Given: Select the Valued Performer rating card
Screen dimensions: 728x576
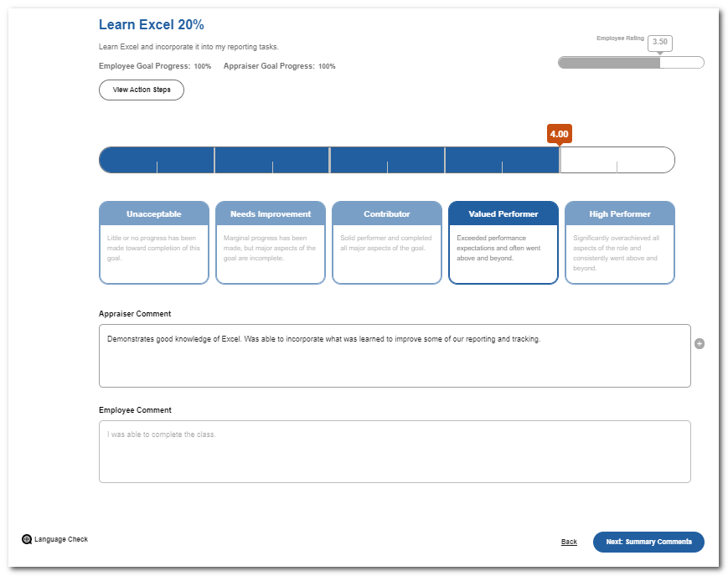Looking at the screenshot, I should tap(503, 242).
